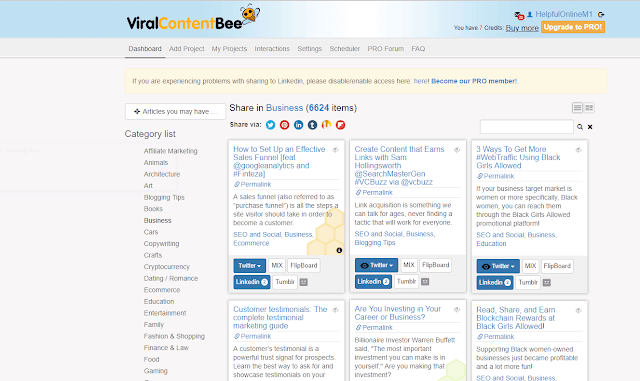Share via Tumblr icon
Image resolution: width=640 pixels, height=381 pixels.
click(312, 125)
